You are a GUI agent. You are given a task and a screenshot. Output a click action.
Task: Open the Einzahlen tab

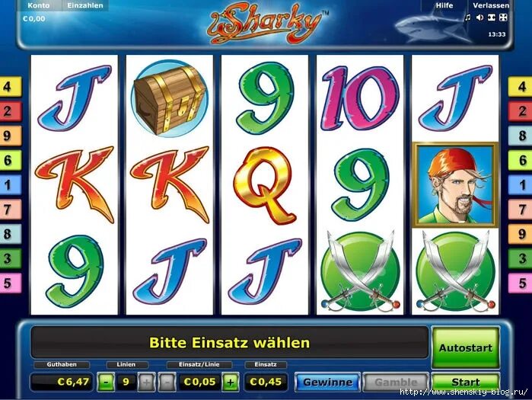click(85, 5)
